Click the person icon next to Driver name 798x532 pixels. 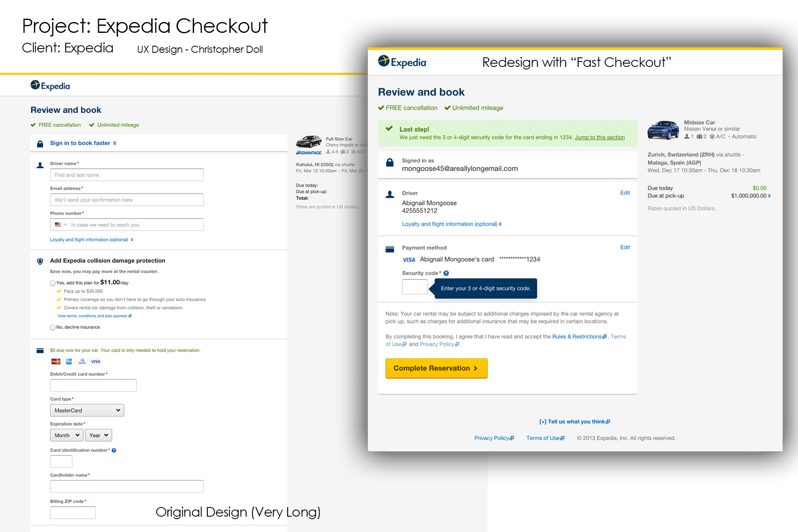pyautogui.click(x=40, y=165)
